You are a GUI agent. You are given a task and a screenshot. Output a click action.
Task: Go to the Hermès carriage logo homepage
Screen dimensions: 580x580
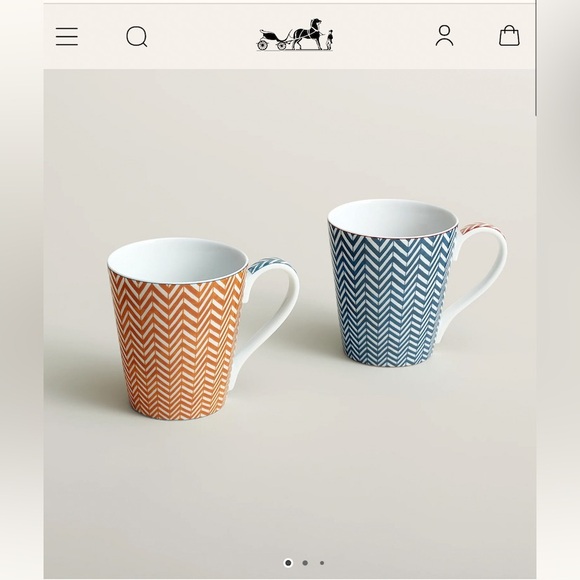click(295, 34)
